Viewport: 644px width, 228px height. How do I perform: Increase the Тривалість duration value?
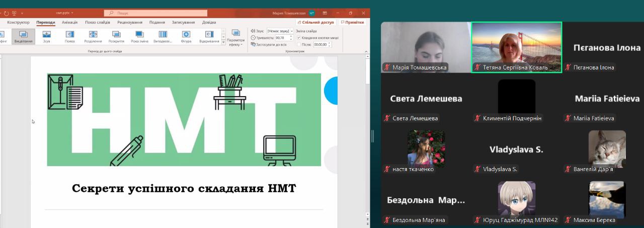click(290, 36)
